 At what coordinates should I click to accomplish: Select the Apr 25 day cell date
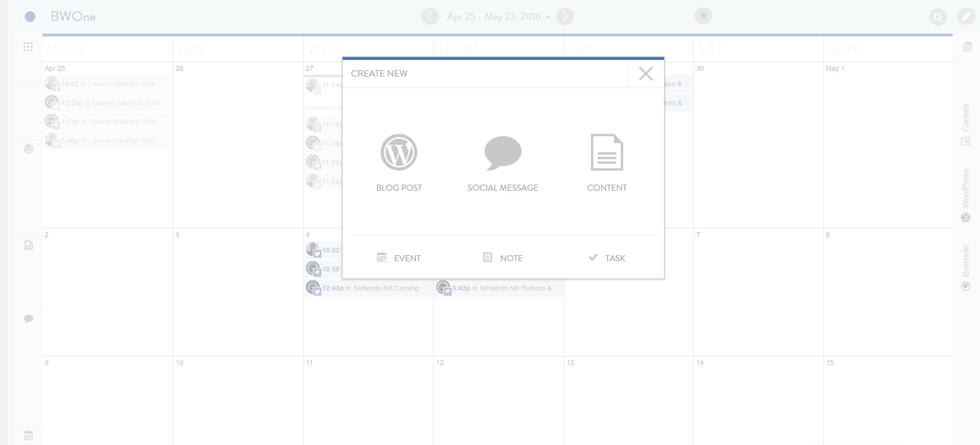(x=55, y=69)
